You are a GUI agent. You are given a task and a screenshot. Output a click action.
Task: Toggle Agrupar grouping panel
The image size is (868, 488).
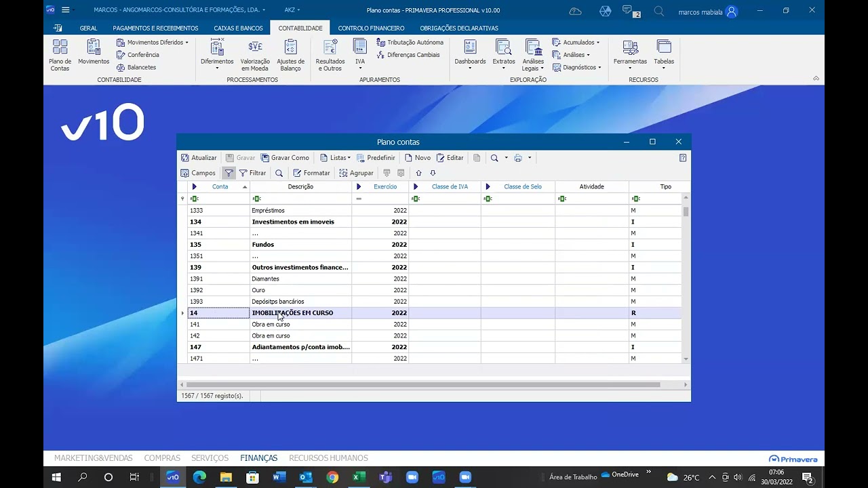point(356,173)
